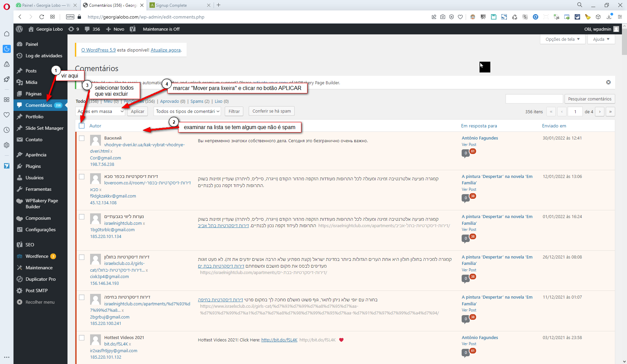This screenshot has width=627, height=364.
Task: Dismiss the WPBakery notice
Action: tap(608, 82)
